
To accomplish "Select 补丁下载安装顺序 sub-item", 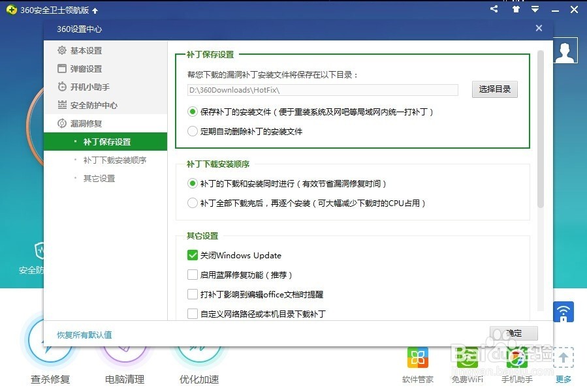I will pyautogui.click(x=114, y=160).
